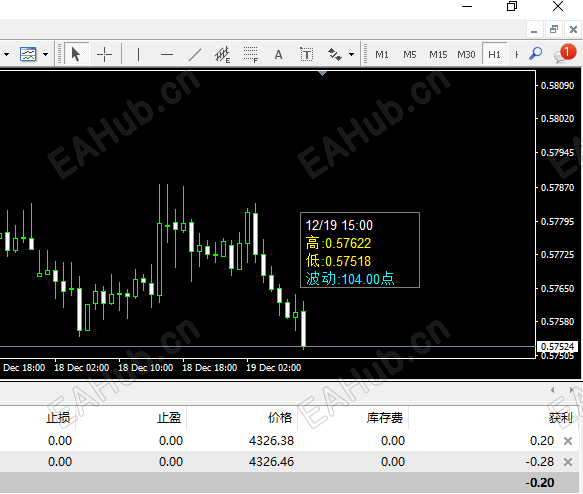
Task: Add a text annotation with A tool
Action: [278, 54]
